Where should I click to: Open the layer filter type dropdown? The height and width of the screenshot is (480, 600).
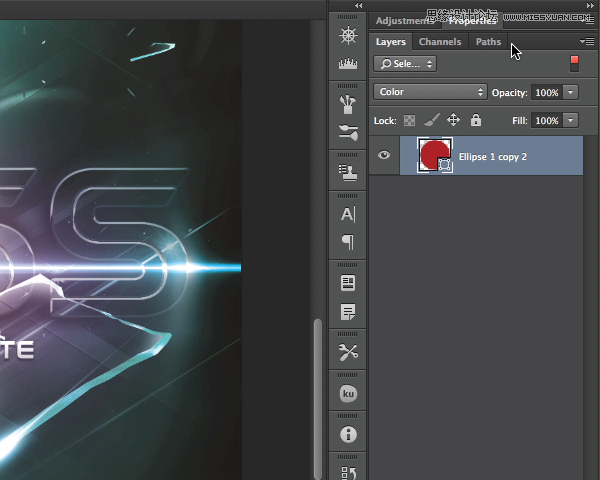tap(405, 63)
